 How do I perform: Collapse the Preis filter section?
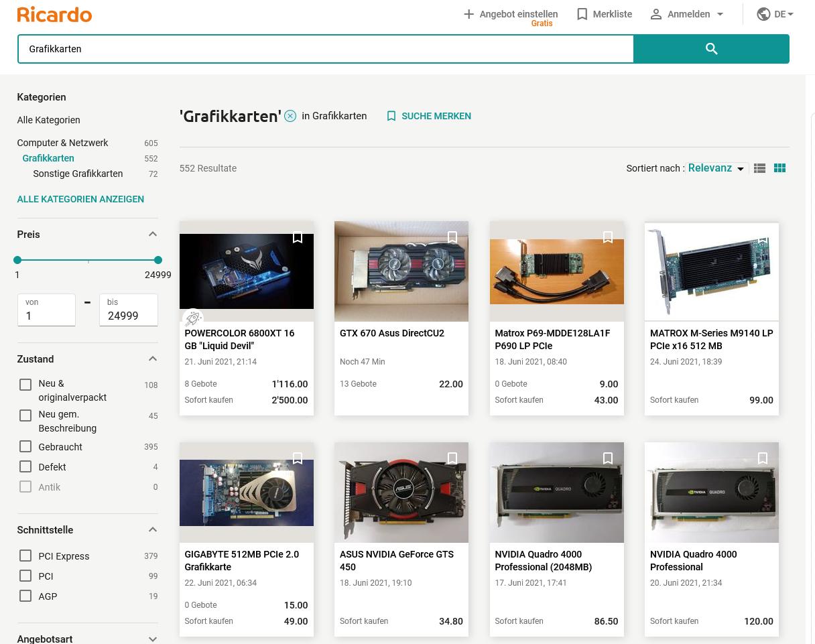click(152, 235)
